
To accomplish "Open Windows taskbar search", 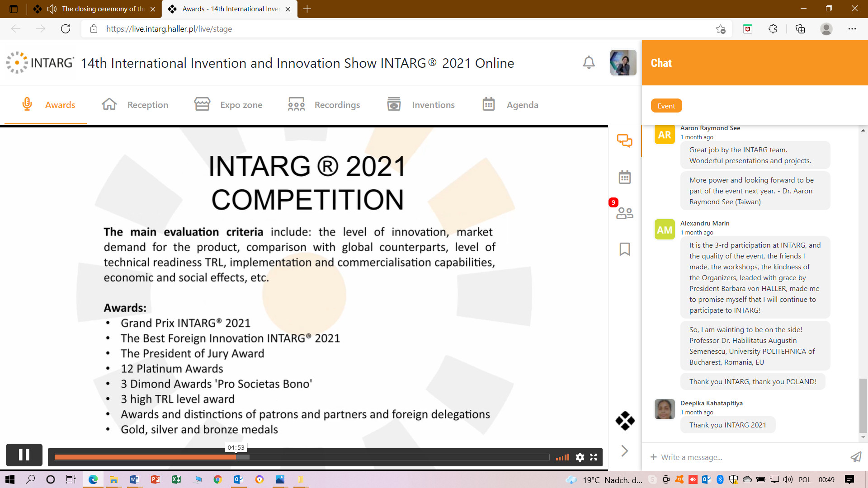I will pos(30,479).
